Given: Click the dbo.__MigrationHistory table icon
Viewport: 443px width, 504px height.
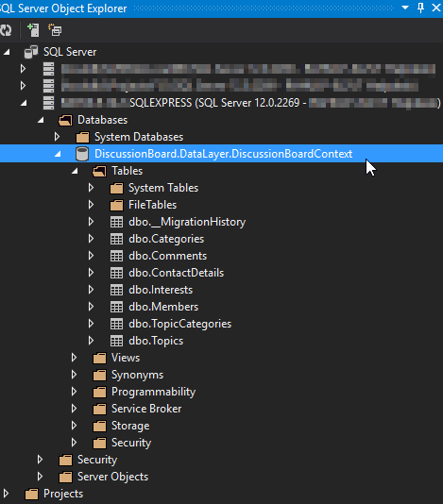Looking at the screenshot, I should click(x=116, y=222).
